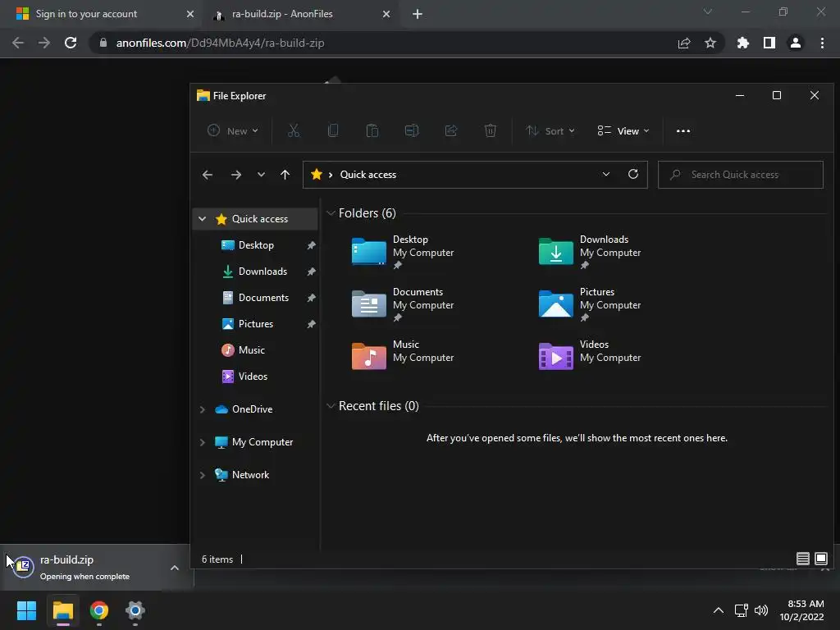
Task: Open the Pictures folder tile
Action: click(x=589, y=304)
